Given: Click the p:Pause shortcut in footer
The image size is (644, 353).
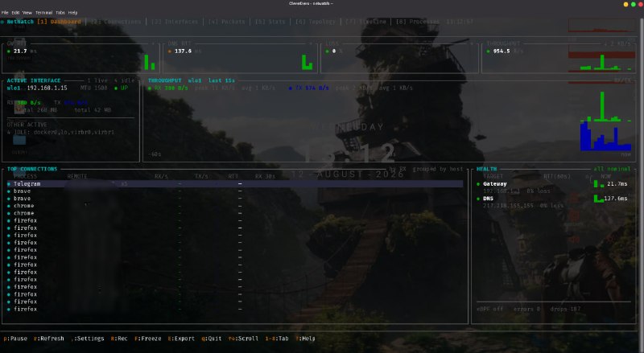Looking at the screenshot, I should [x=15, y=339].
